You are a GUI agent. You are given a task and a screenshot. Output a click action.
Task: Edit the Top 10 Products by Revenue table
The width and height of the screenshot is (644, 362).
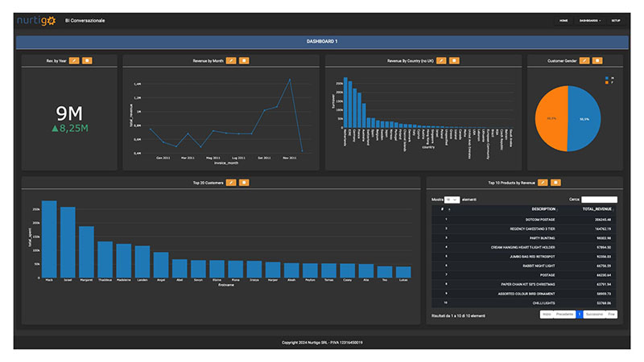(x=543, y=183)
